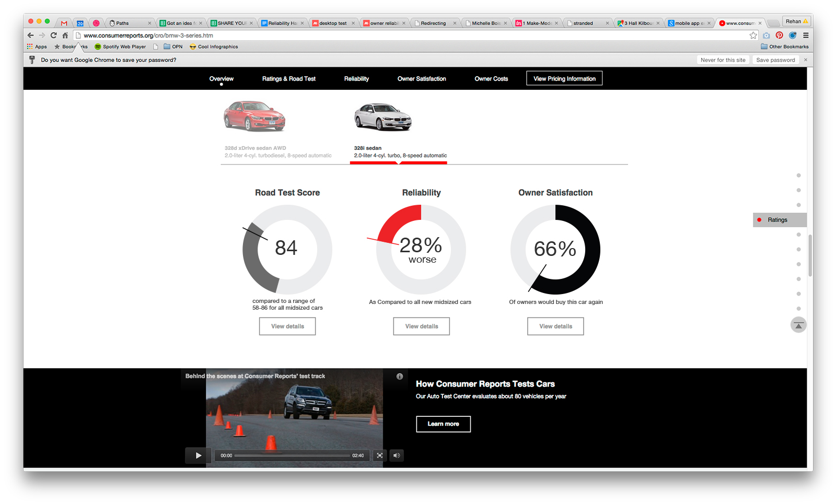The height and width of the screenshot is (504, 836).
Task: View details for Road Test Score
Action: tap(287, 326)
